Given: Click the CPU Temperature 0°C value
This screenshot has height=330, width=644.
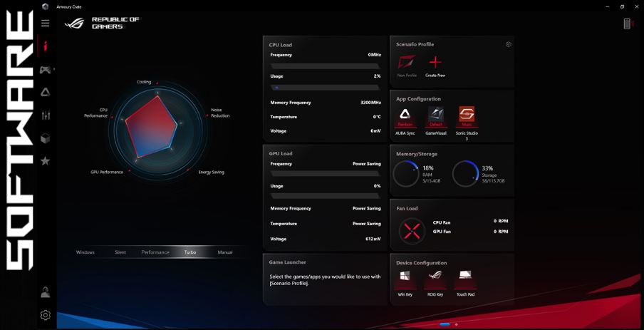Looking at the screenshot, I should pos(377,117).
